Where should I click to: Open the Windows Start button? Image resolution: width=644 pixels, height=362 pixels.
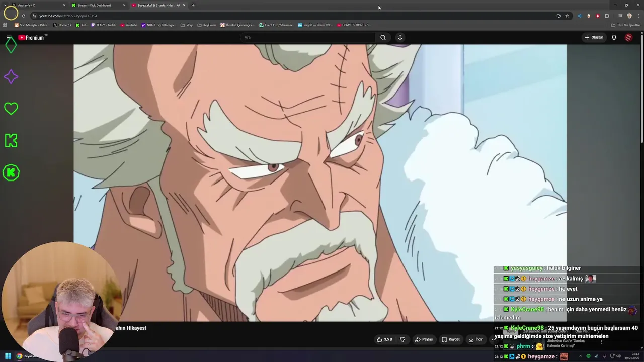8,356
